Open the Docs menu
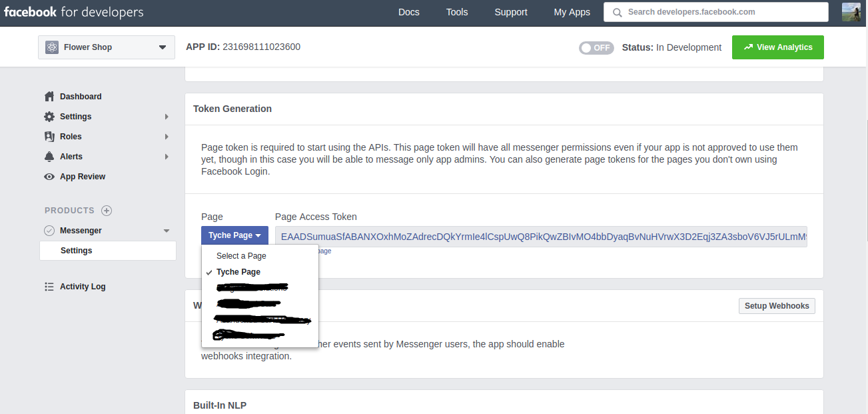Viewport: 868px width, 414px height. (x=409, y=12)
